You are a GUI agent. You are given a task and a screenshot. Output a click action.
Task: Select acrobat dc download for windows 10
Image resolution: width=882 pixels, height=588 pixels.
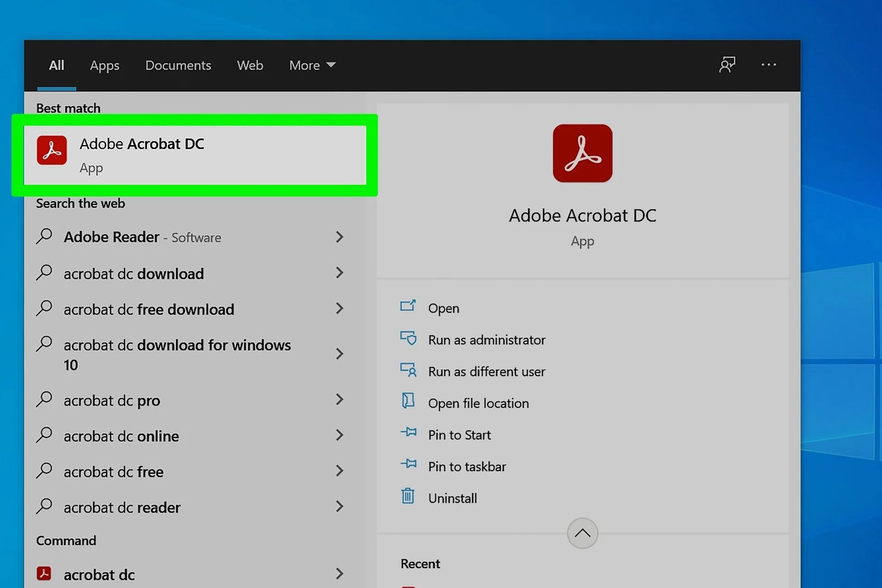click(x=177, y=355)
